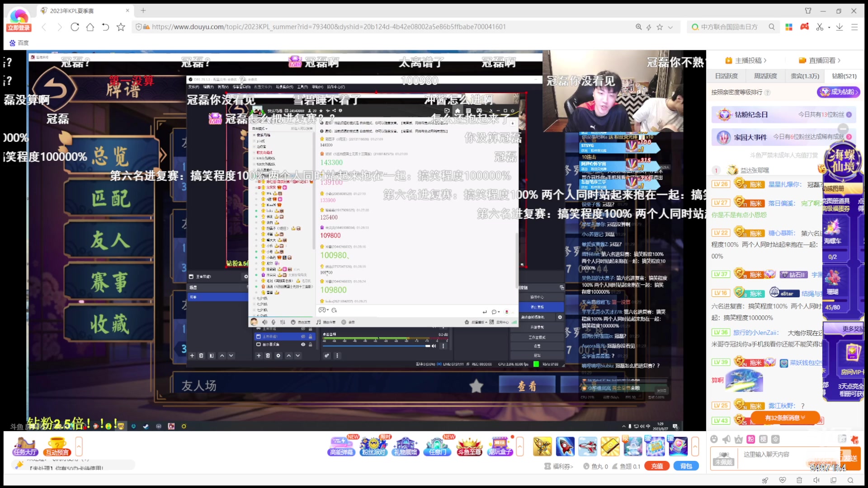Screen dimensions: 868x488
Task: Expand the gift list arrow right of gifts
Action: pos(695,446)
